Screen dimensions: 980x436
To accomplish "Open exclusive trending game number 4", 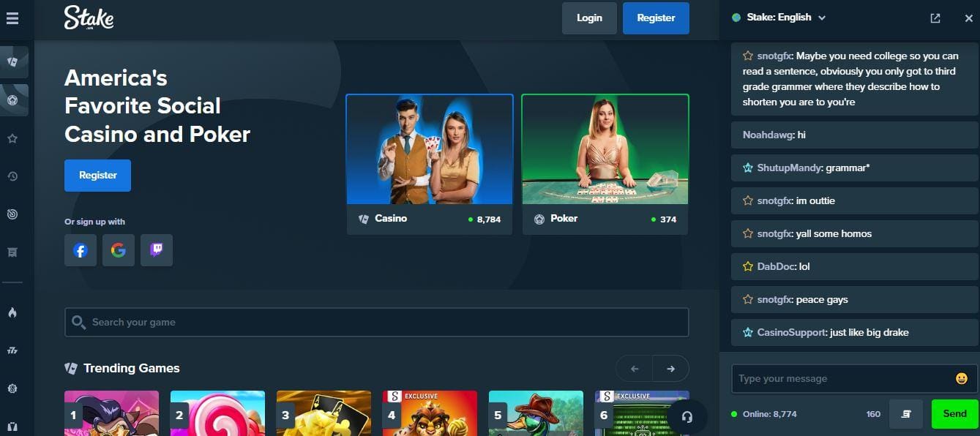I will pyautogui.click(x=430, y=413).
